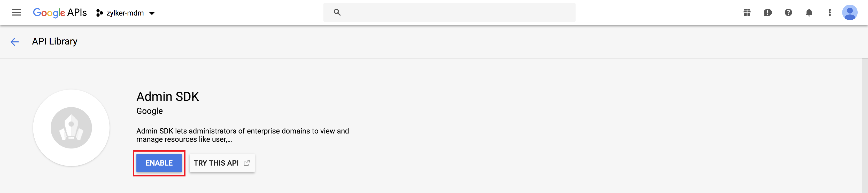Screen dimensions: 868x193
Task: Enable the Admin SDK API
Action: 159,163
